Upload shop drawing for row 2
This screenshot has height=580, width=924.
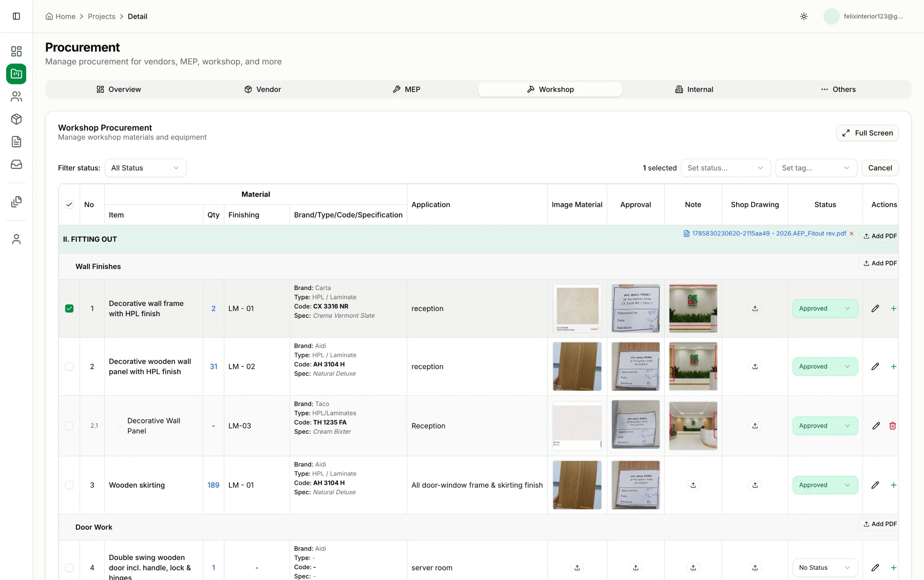(x=755, y=366)
